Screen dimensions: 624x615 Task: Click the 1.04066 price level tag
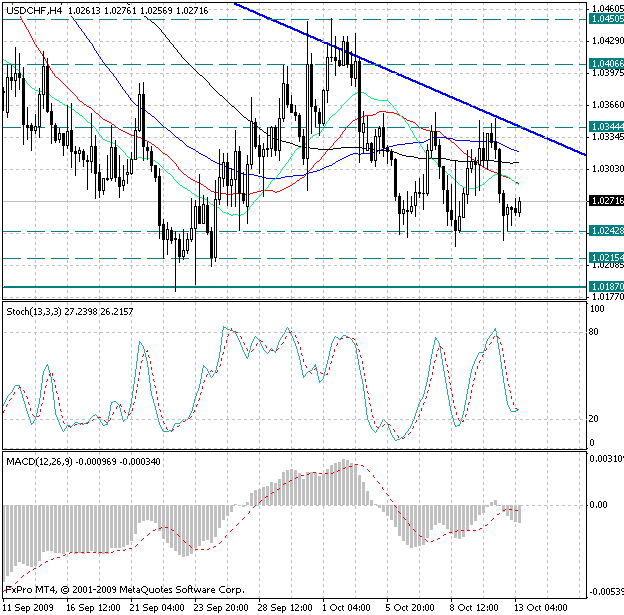606,63
